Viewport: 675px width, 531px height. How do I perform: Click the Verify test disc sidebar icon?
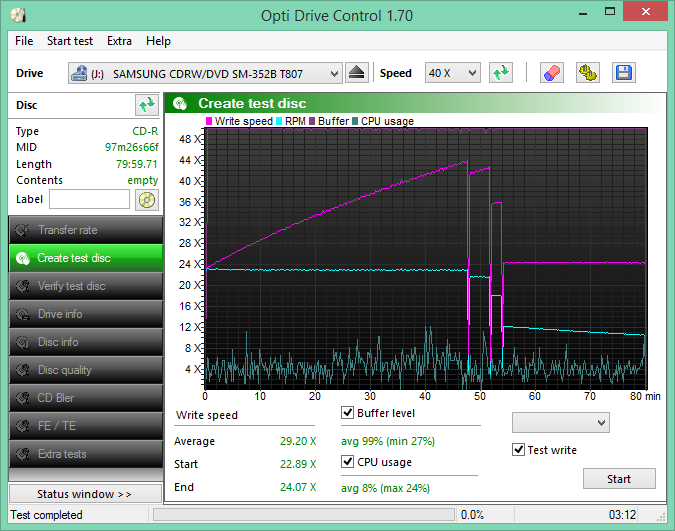[22, 286]
